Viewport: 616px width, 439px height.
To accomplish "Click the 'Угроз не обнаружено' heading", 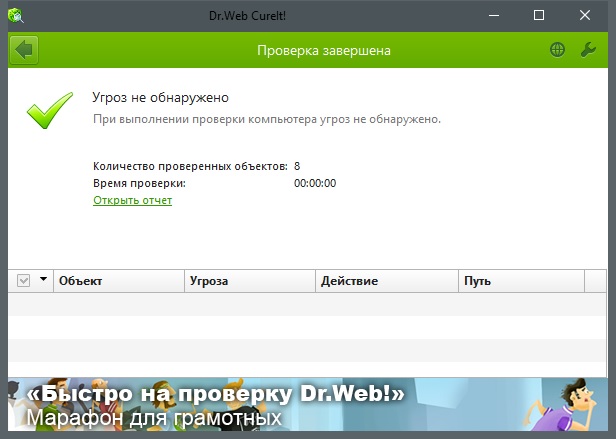I will tap(160, 97).
